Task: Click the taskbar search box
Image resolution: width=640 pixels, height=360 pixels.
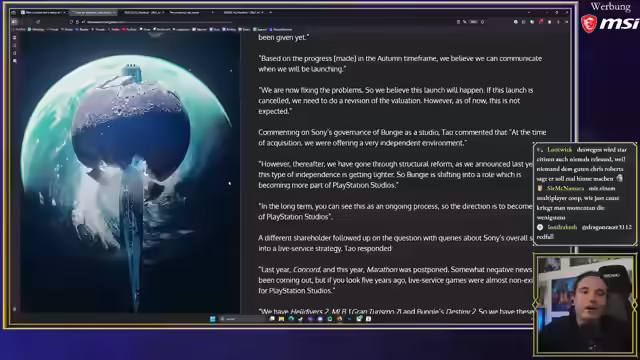Action: click(242, 319)
